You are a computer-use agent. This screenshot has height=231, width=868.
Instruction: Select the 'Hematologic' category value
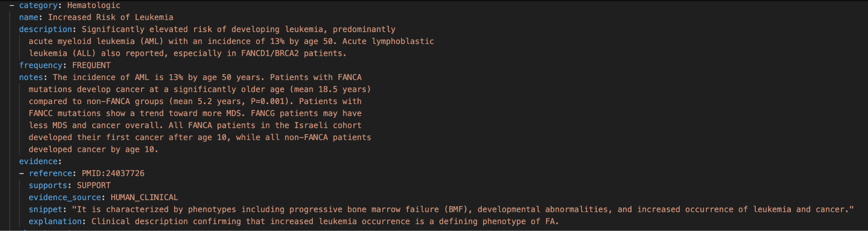[94, 5]
